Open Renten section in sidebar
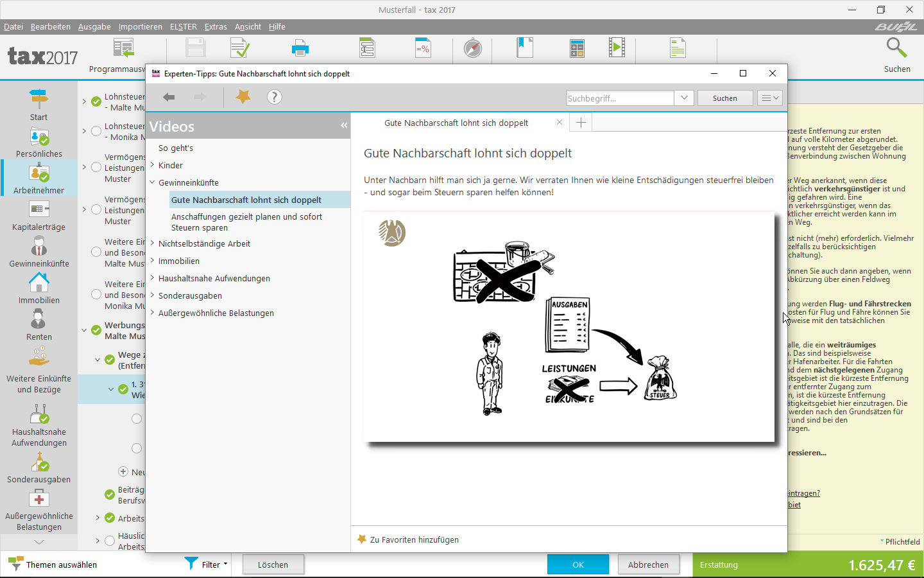 pyautogui.click(x=38, y=325)
